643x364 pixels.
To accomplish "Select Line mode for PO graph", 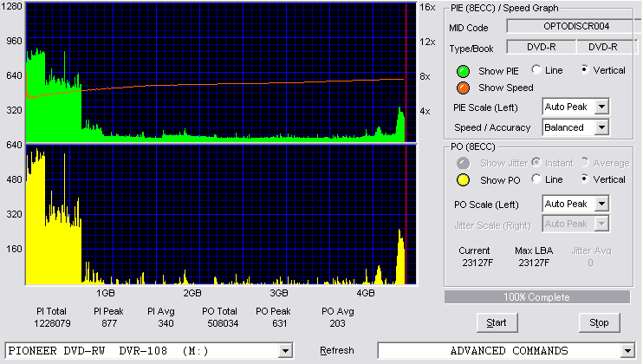I will click(x=536, y=179).
